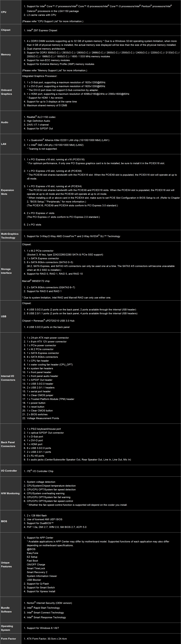
Task: Select the PS/2 keyboard/mouse port line
Action: tap(44, 429)
